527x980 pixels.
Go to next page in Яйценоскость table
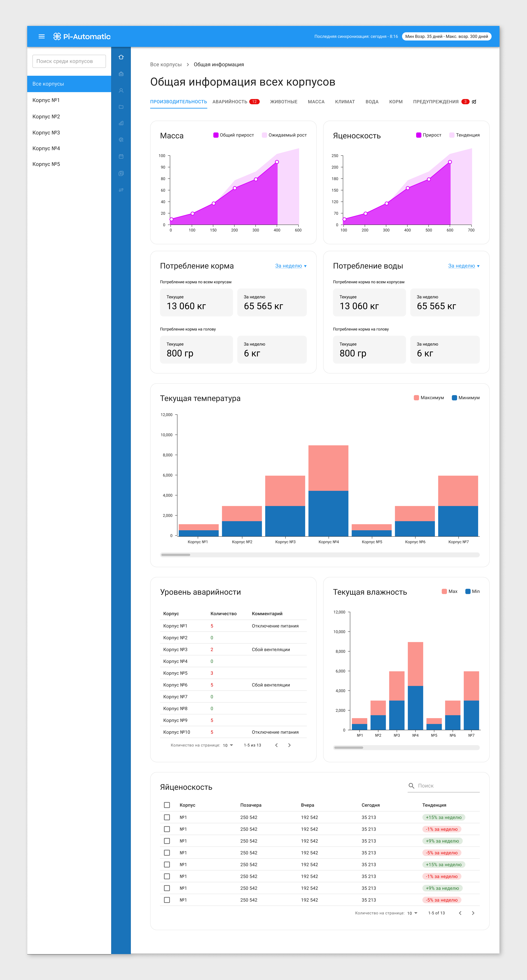tap(473, 913)
